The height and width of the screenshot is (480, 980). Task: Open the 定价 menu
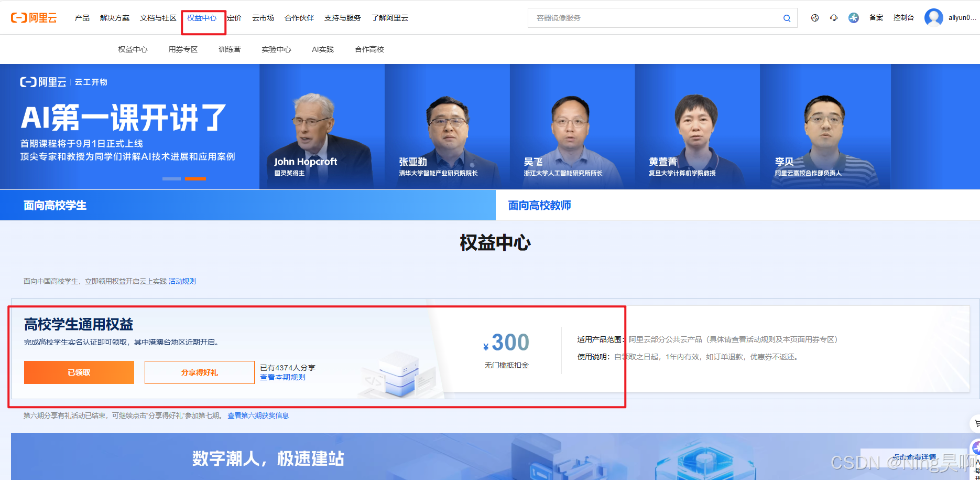tap(234, 18)
